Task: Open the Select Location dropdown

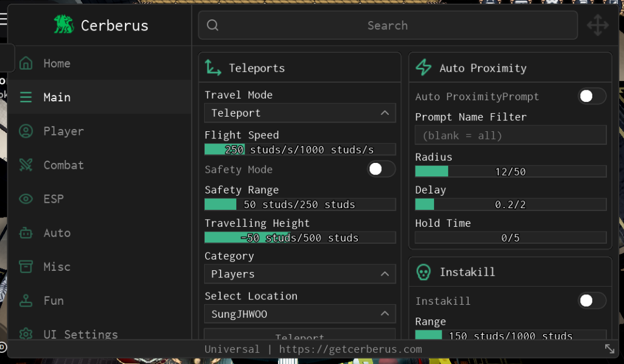Action: 300,314
